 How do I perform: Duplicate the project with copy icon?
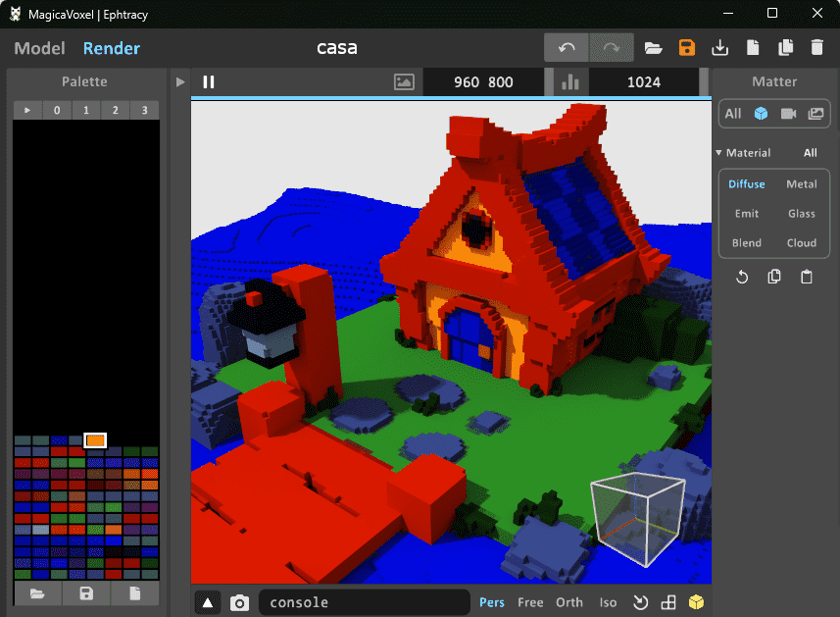[x=785, y=48]
